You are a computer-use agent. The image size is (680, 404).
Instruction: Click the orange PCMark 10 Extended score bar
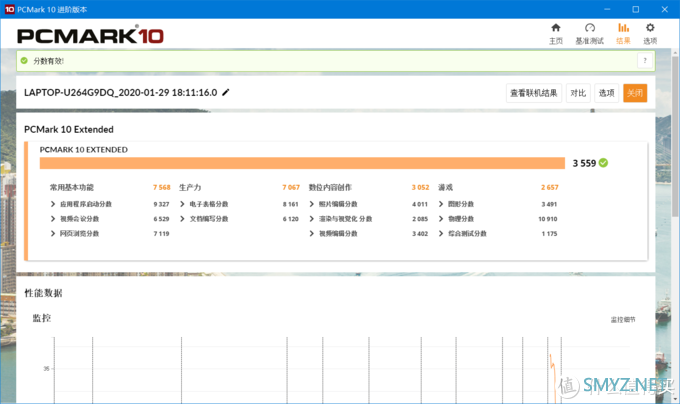point(302,163)
